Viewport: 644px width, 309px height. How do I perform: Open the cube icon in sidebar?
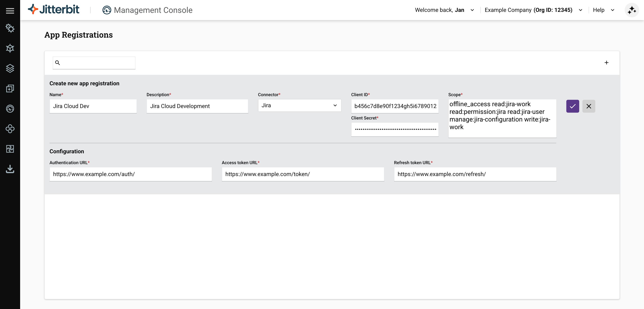(x=10, y=48)
